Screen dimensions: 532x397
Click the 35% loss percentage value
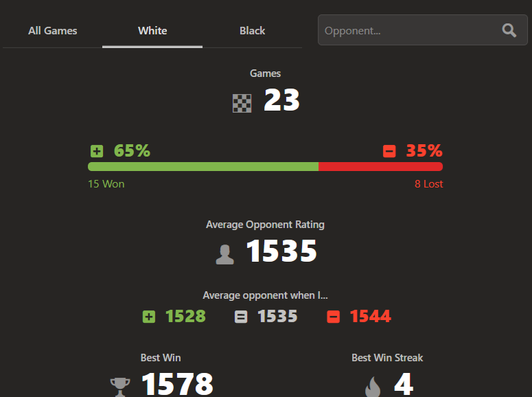click(x=424, y=151)
